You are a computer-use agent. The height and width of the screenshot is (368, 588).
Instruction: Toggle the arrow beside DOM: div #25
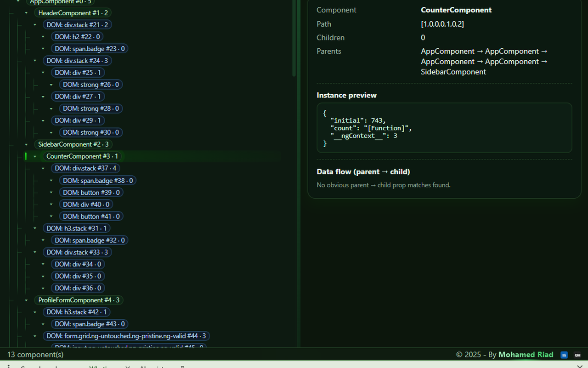click(43, 73)
